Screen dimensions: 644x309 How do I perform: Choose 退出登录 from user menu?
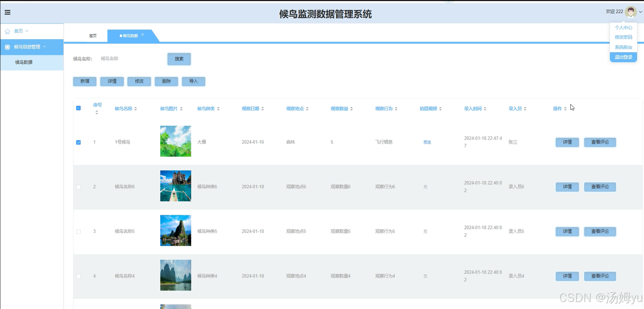623,57
